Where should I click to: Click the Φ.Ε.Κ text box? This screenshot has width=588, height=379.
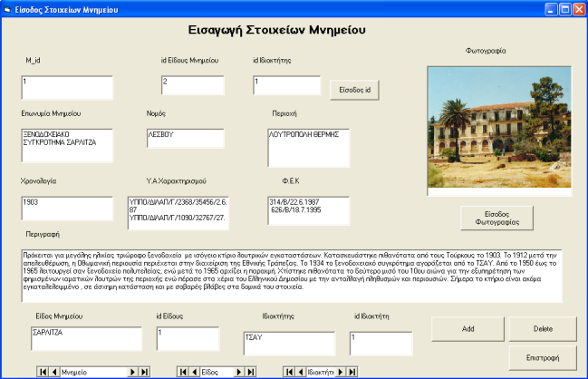coord(309,210)
